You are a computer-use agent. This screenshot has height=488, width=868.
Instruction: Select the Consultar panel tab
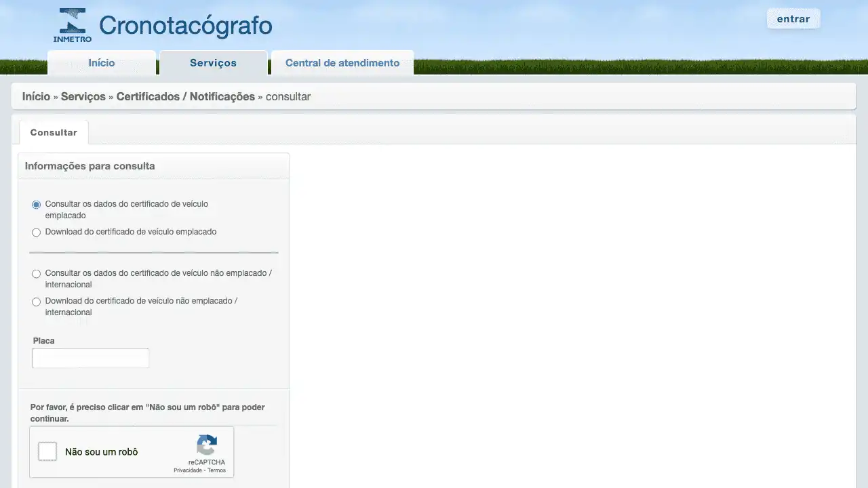54,132
